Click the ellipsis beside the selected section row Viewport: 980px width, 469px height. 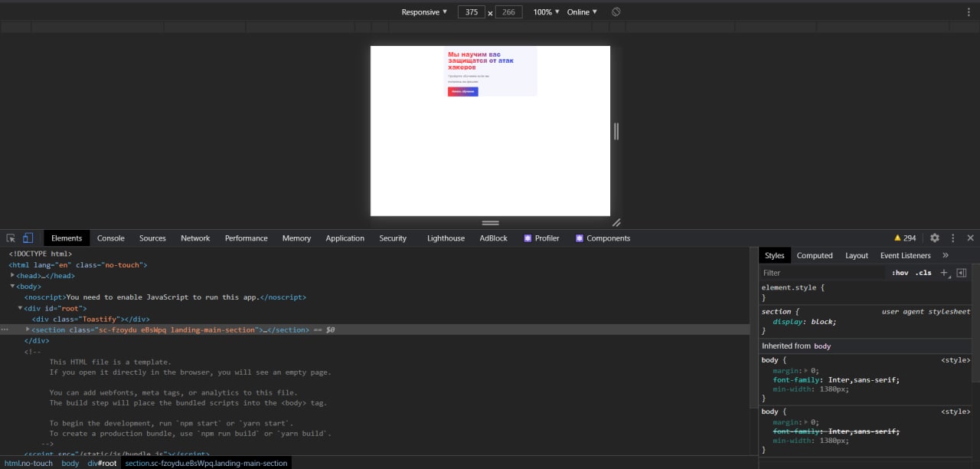pyautogui.click(x=5, y=330)
